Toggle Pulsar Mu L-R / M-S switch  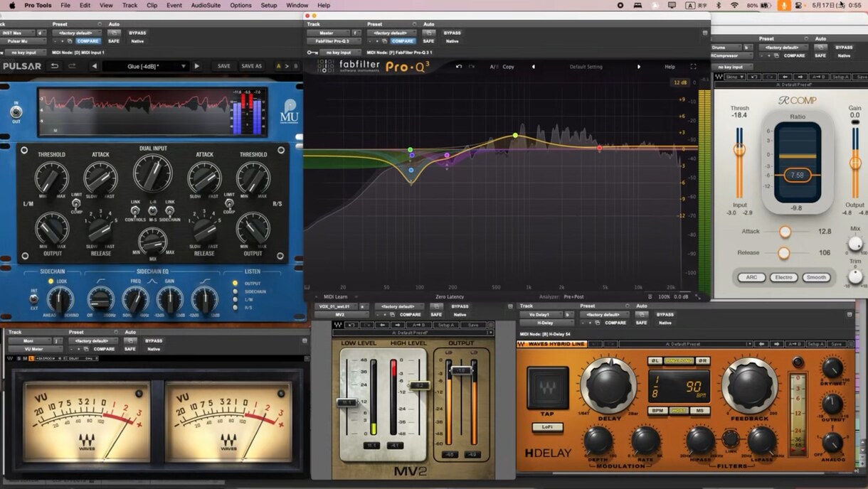tap(152, 211)
